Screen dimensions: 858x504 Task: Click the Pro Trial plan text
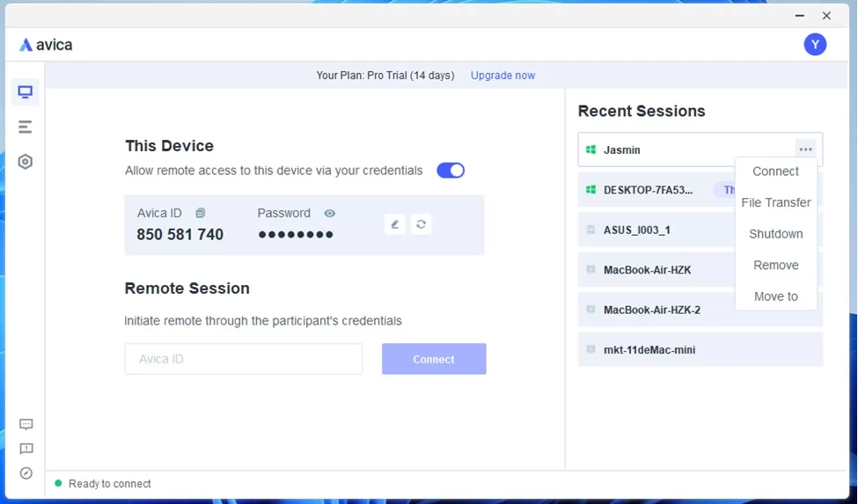(385, 76)
